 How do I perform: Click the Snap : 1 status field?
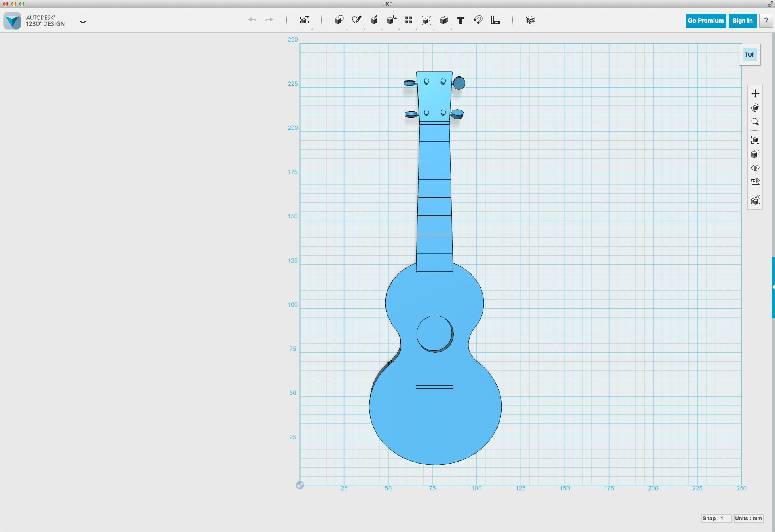pyautogui.click(x=716, y=518)
